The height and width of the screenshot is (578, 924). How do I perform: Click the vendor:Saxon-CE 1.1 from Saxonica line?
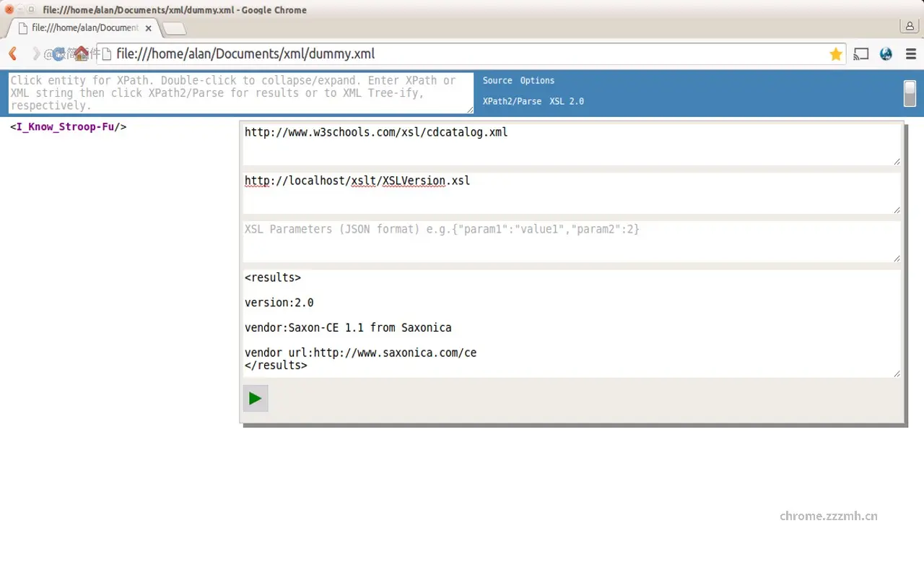tap(348, 328)
